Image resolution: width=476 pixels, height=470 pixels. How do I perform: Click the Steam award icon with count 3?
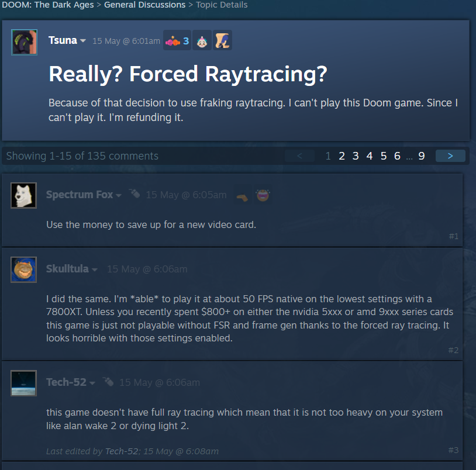coord(177,40)
